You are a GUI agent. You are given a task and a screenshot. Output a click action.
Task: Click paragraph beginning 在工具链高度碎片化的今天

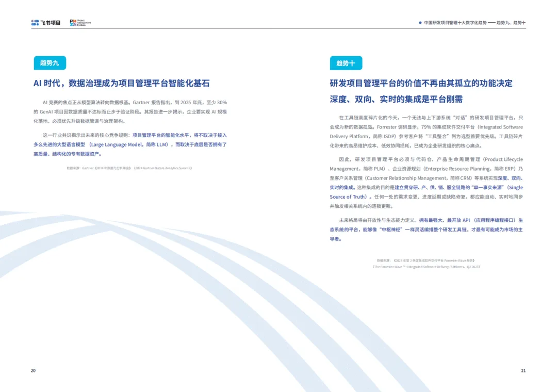(427, 132)
